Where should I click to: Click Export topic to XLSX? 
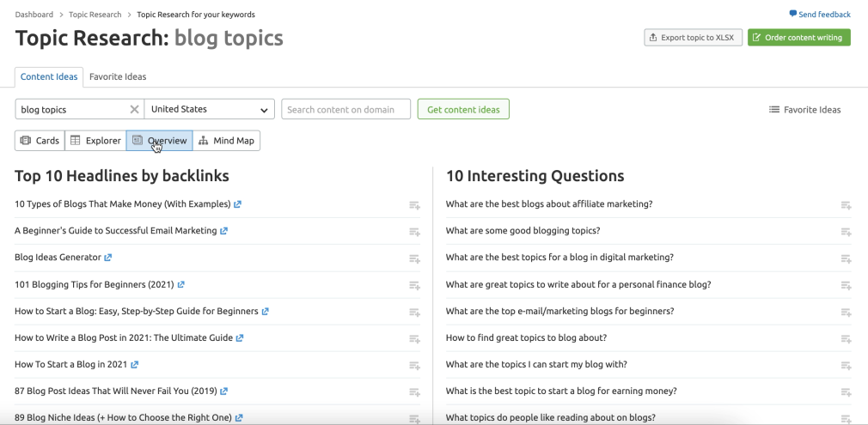coord(693,38)
